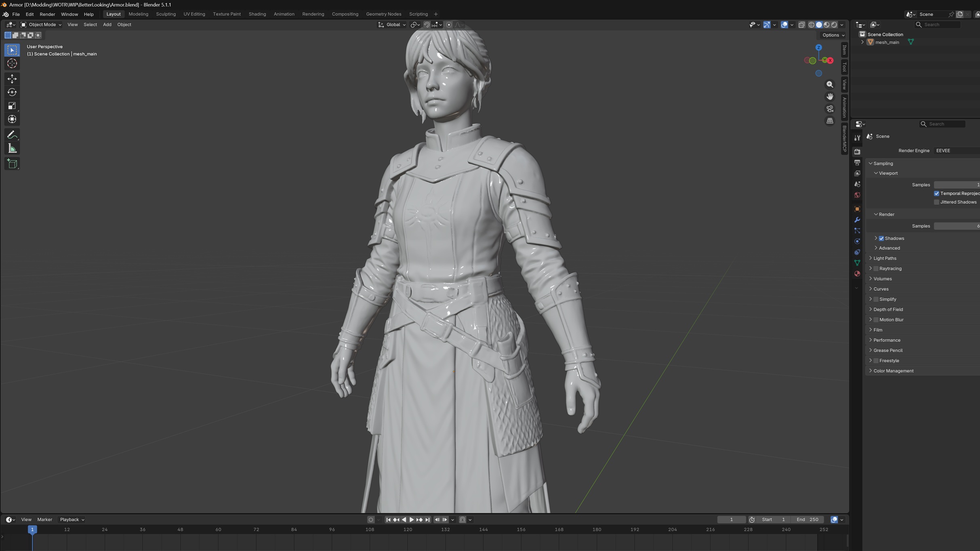Disable the Shadows checkbox
The height and width of the screenshot is (551, 980).
pos(881,238)
